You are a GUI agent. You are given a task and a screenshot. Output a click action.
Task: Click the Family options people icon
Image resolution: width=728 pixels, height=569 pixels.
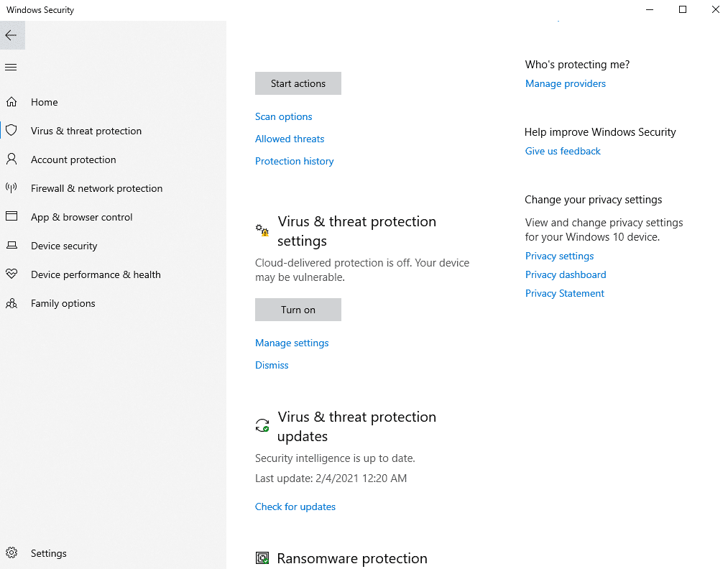11,303
